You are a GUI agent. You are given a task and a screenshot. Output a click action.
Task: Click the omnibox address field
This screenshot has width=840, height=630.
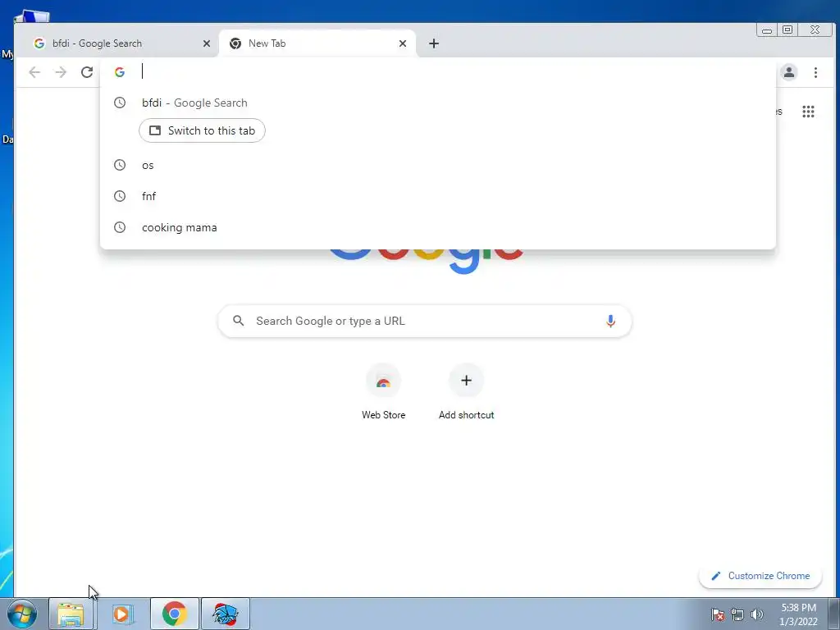pos(438,72)
